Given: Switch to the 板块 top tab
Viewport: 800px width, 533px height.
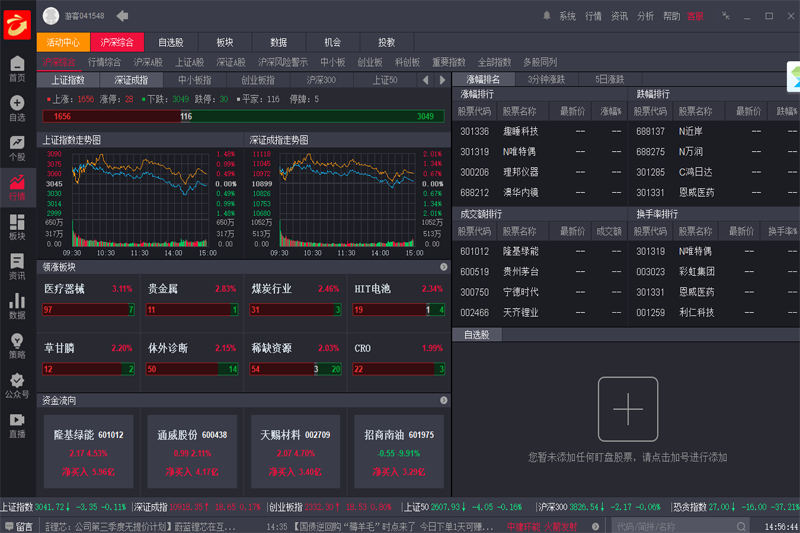Looking at the screenshot, I should coord(224,42).
